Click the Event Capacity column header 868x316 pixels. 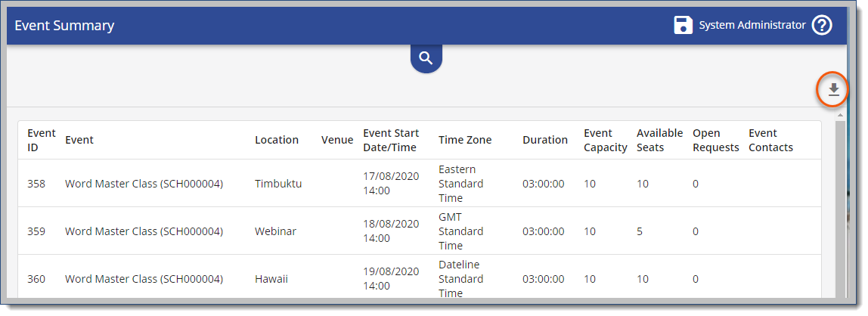606,141
